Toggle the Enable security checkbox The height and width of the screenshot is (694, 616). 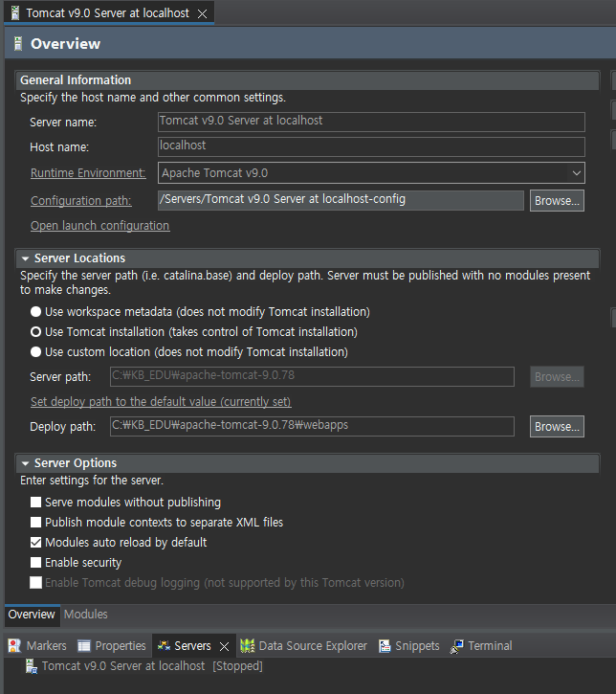click(35, 562)
